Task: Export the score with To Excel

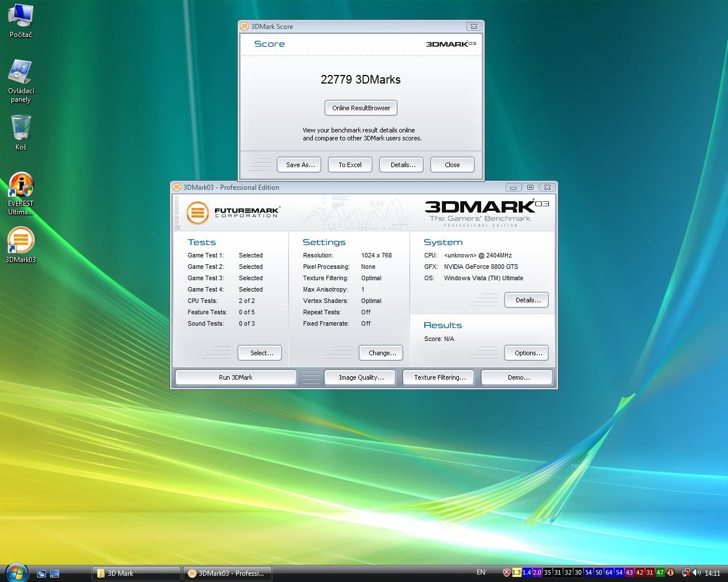Action: (350, 165)
